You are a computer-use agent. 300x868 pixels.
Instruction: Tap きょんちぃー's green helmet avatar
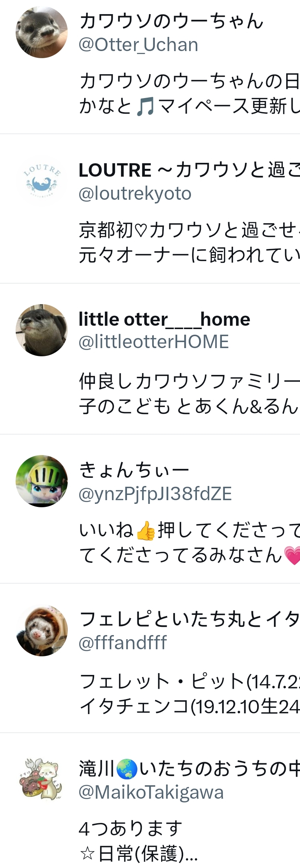[42, 481]
